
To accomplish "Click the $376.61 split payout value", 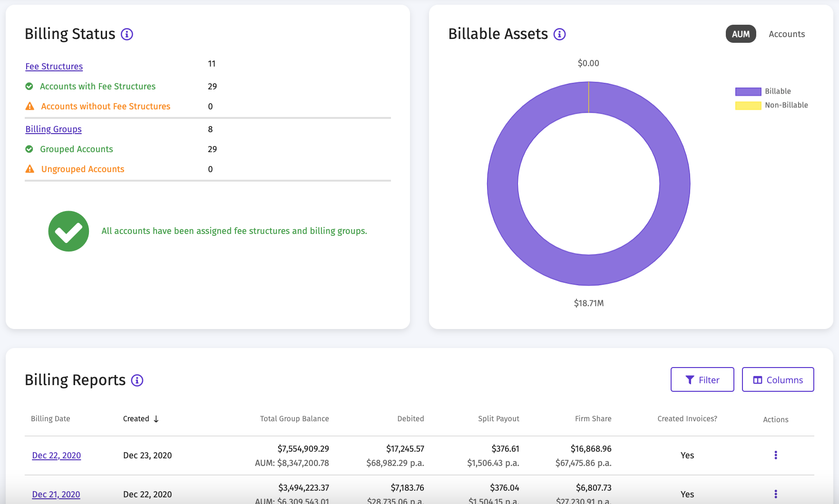I will [505, 449].
